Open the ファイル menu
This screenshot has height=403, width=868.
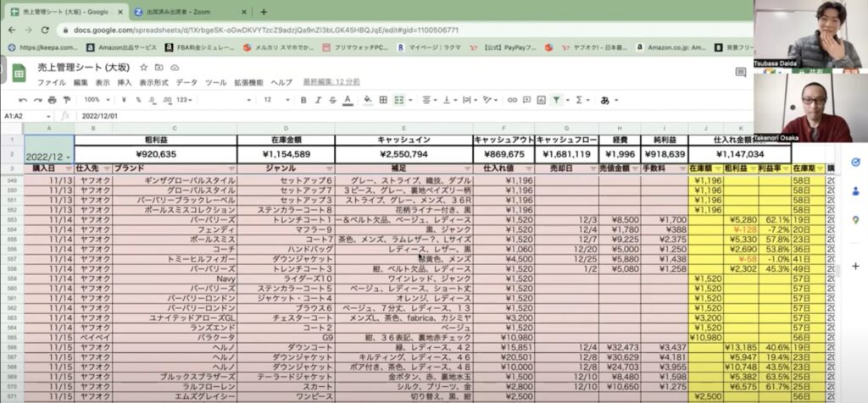tap(52, 82)
